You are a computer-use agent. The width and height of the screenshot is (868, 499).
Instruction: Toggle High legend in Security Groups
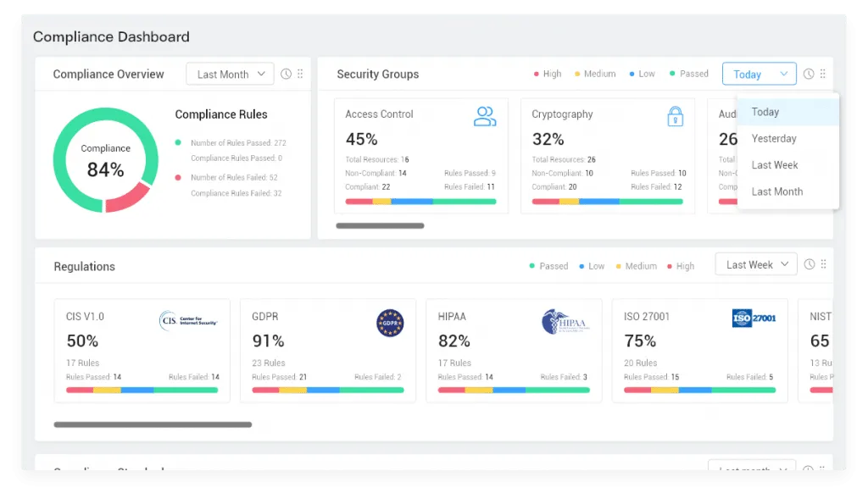548,74
